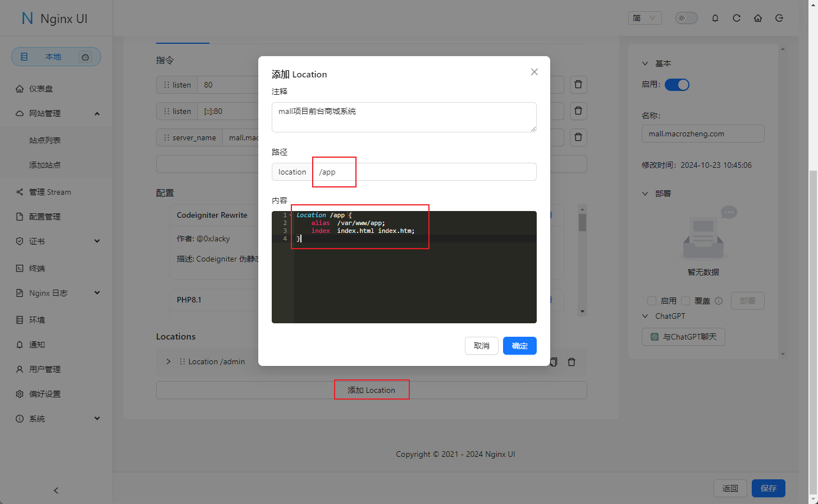Check the deploy overwrite checkbox
Screen dimensions: 818x504
coord(686,301)
